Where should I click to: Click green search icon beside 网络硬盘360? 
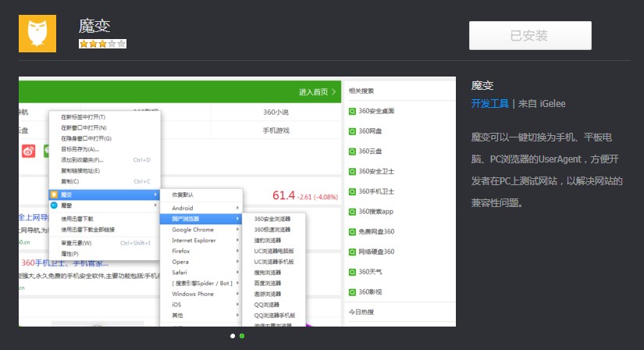coord(352,252)
